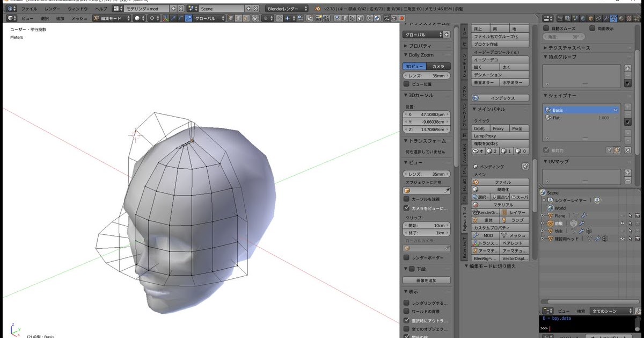The width and height of the screenshot is (644, 338).
Task: Click the 画像を追加 button
Action: click(427, 281)
